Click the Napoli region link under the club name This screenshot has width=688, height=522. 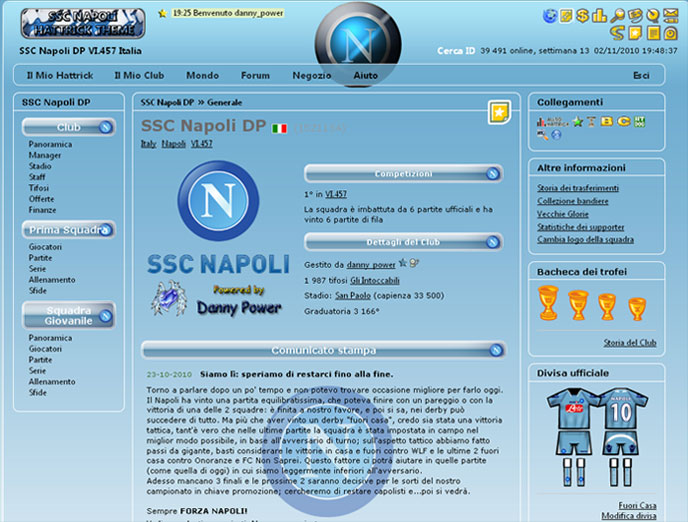click(173, 143)
